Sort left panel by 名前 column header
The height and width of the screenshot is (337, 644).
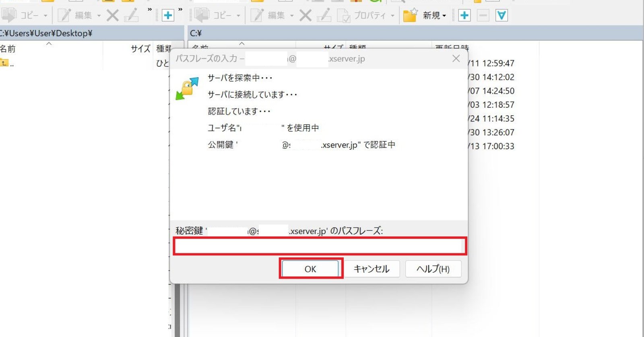tap(8, 49)
